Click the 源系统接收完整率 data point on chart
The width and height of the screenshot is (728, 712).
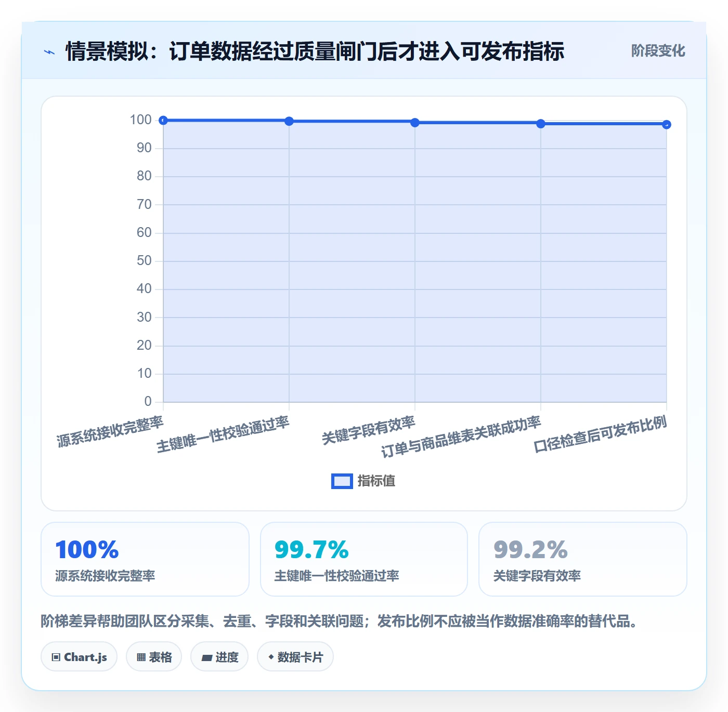tap(163, 120)
